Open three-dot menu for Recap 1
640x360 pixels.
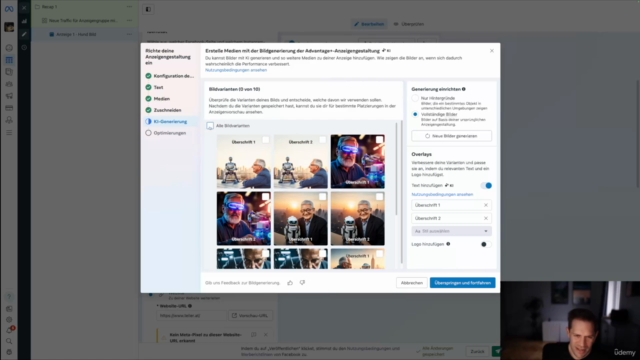(x=129, y=7)
